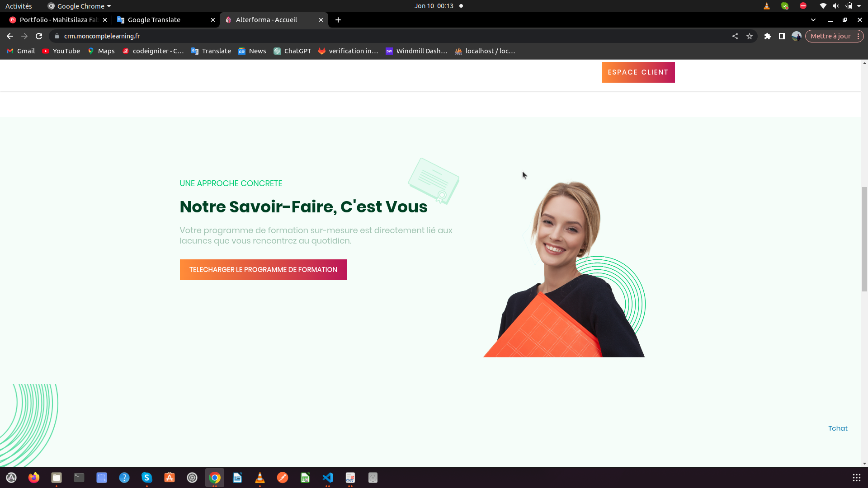Open the volume indicator
868x488 pixels.
[836, 6]
